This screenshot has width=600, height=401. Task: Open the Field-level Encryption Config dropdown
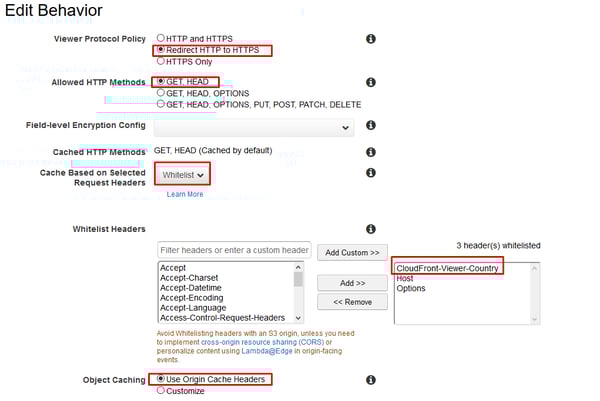254,127
